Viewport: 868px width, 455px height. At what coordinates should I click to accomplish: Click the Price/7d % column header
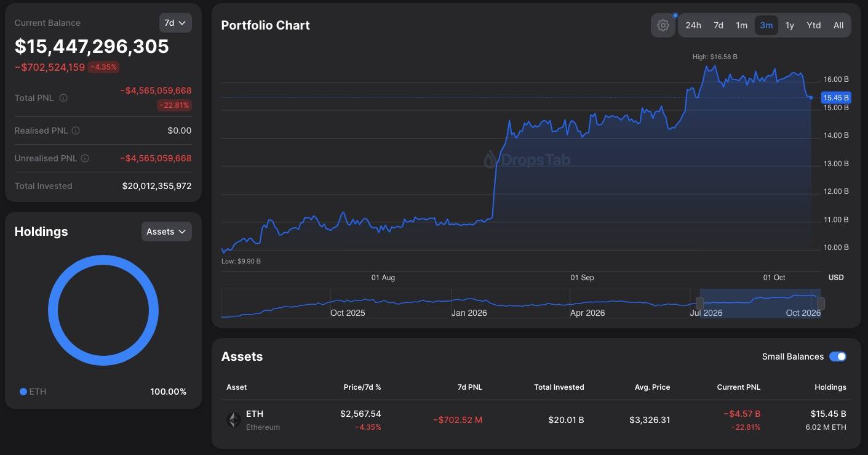pyautogui.click(x=362, y=387)
